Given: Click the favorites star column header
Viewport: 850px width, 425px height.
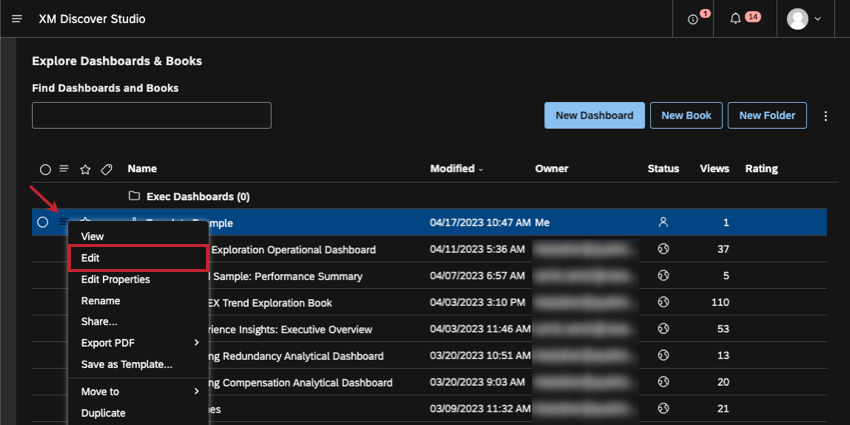Looking at the screenshot, I should tap(85, 169).
